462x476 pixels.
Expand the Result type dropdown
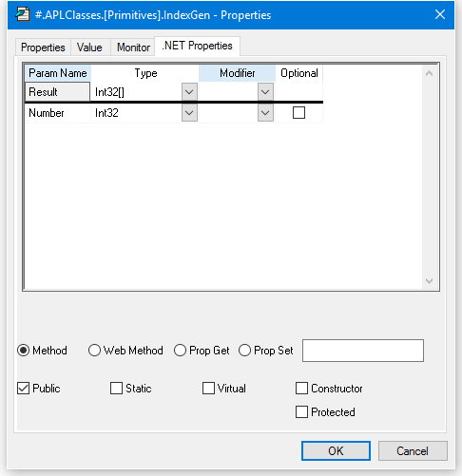(189, 92)
